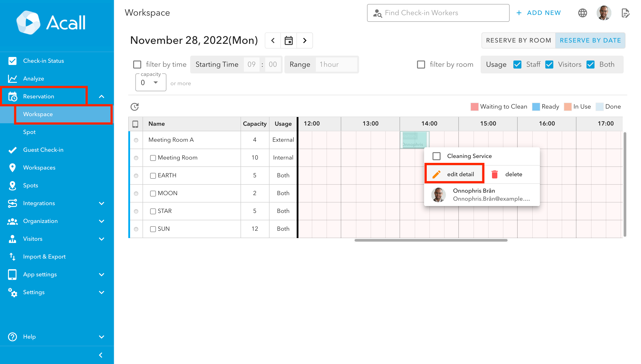Open the capacity dropdown

[151, 83]
